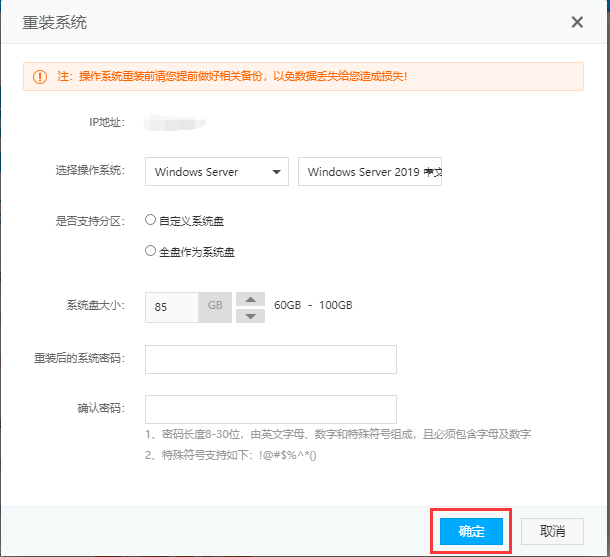
Task: Focus the 确认密码 input field
Action: 270,409
